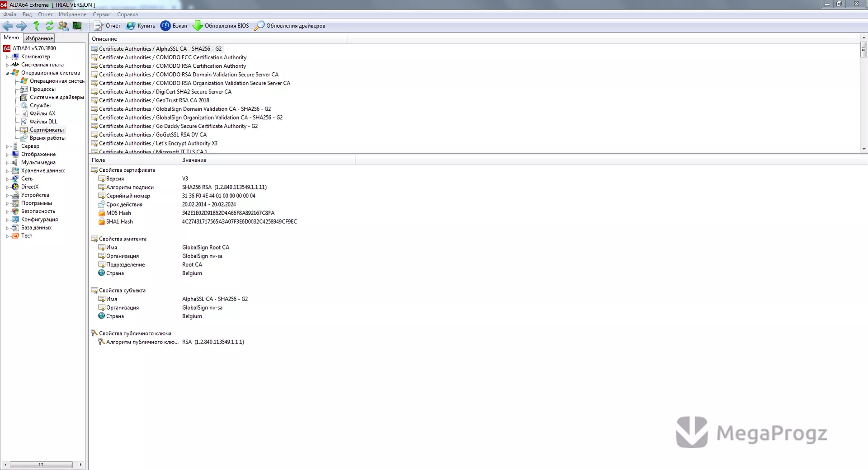This screenshot has width=868, height=470.
Task: Click the Купить buy button
Action: pos(141,26)
